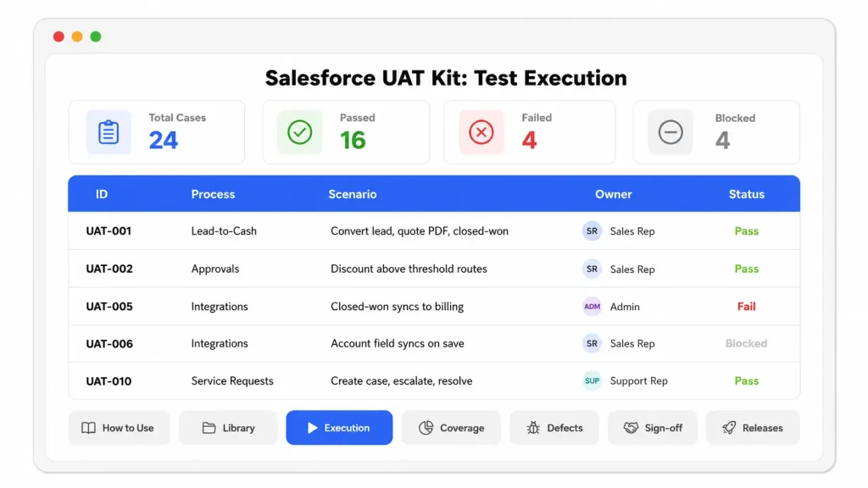Click the Blocked count 4
The image size is (868, 488).
tap(722, 140)
